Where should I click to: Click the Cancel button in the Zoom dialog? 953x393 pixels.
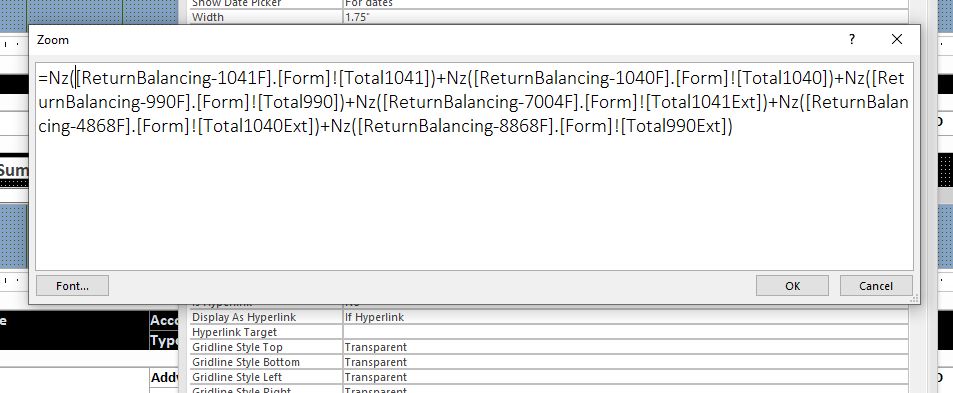point(876,285)
